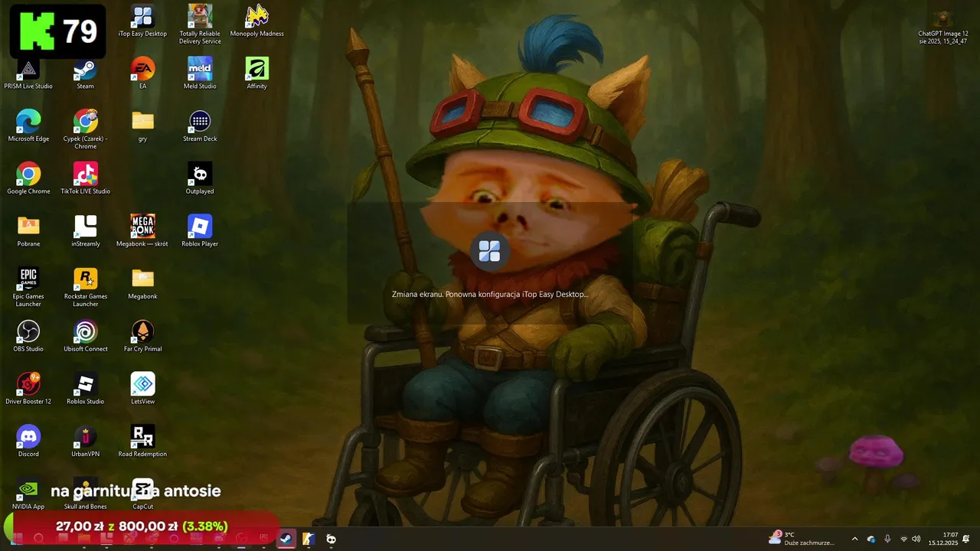Launch Discord from the desktop
The width and height of the screenshot is (980, 551).
[x=28, y=442]
